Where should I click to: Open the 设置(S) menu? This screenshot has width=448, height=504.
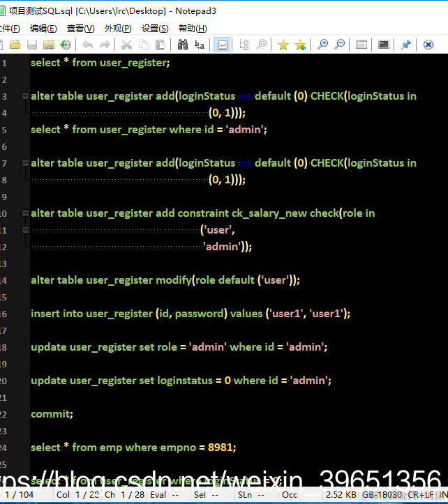click(x=155, y=29)
